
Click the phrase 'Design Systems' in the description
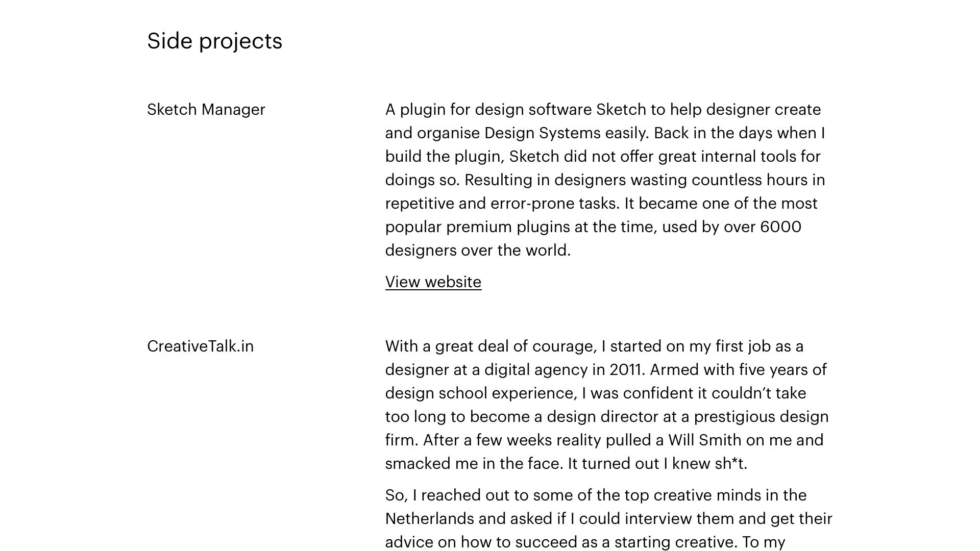coord(542,133)
